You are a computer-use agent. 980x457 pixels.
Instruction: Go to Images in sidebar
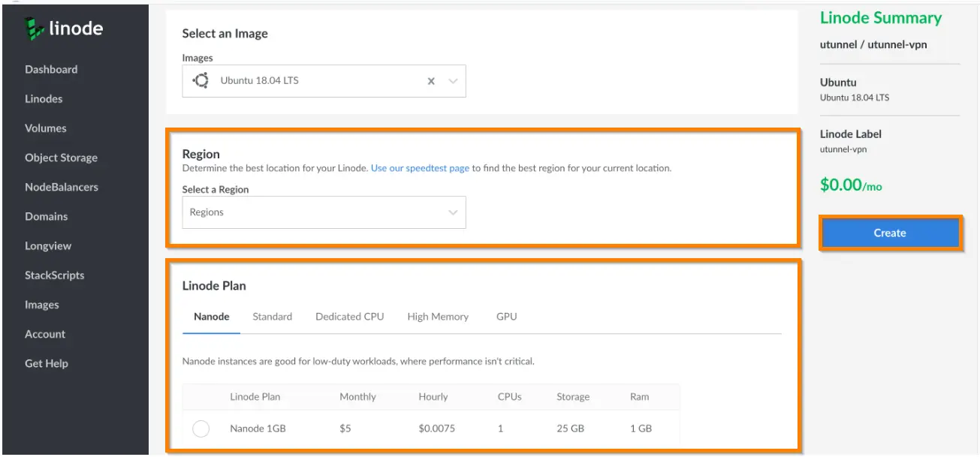pos(41,305)
